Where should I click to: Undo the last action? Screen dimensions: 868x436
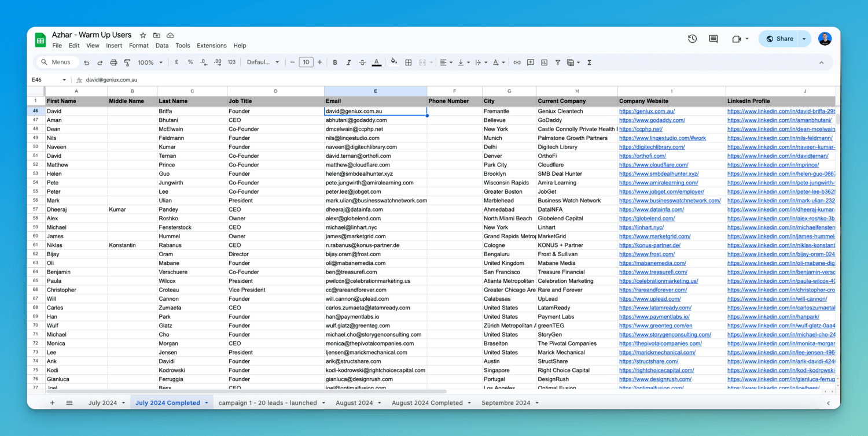coord(86,62)
